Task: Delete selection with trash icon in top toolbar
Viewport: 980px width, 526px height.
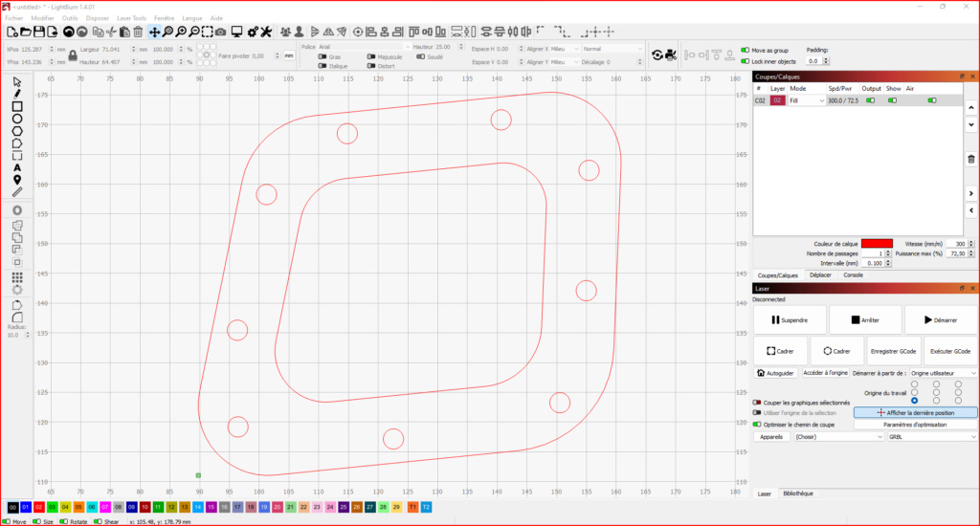Action: pyautogui.click(x=138, y=32)
